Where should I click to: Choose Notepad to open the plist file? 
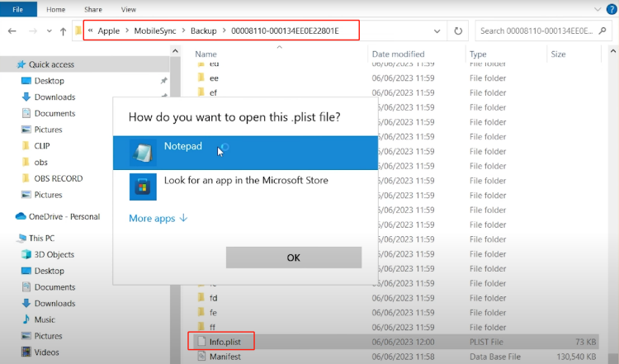tap(245, 153)
